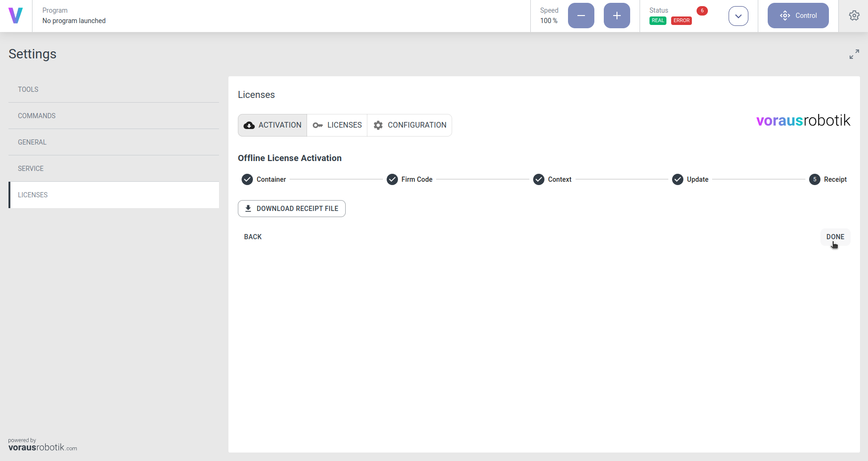The image size is (868, 461).
Task: Switch to the Licenses tab
Action: (337, 125)
